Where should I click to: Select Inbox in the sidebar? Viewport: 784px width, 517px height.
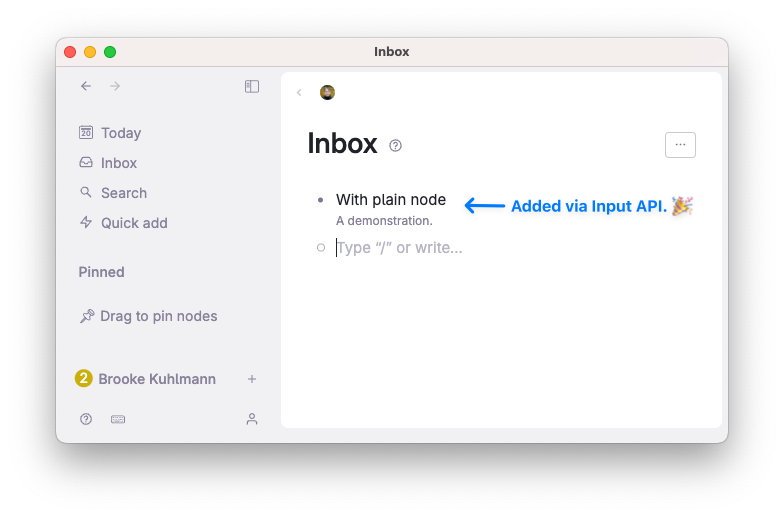(x=119, y=163)
